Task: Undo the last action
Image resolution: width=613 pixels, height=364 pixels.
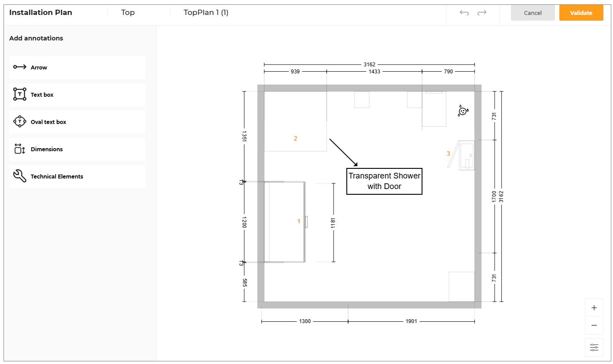Action: pyautogui.click(x=464, y=13)
